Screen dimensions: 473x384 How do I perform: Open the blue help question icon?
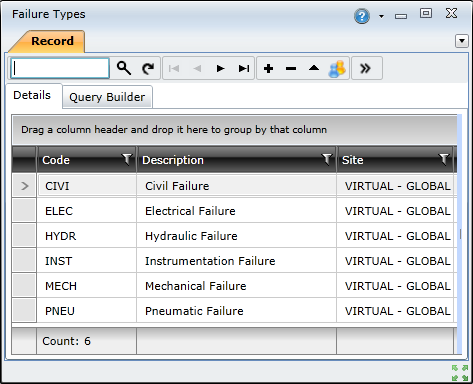pos(362,16)
